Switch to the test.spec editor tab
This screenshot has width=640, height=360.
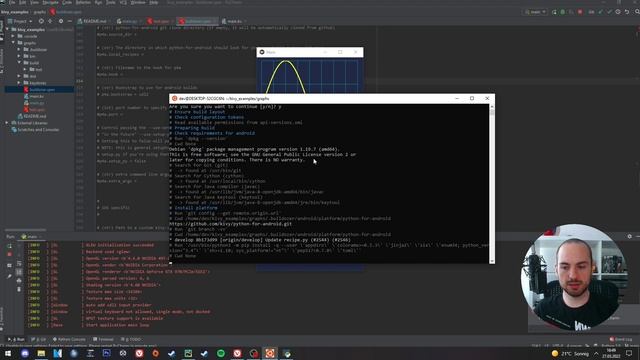[159, 21]
